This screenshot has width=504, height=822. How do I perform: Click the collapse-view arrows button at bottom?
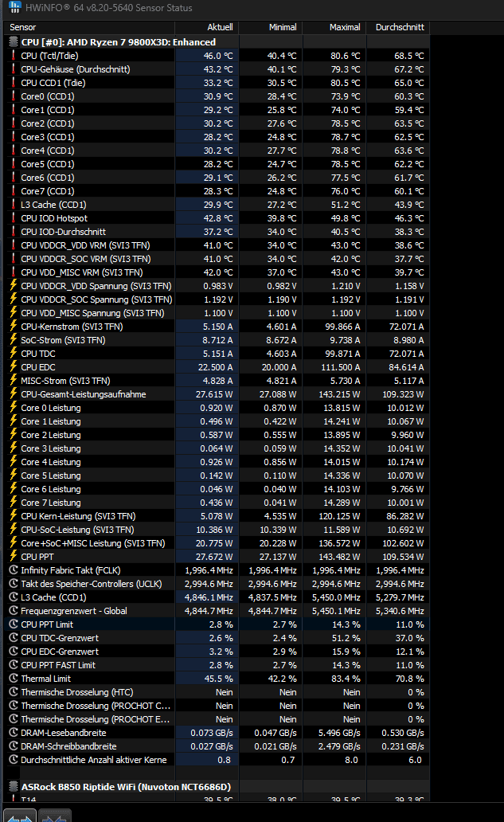[x=54, y=816]
